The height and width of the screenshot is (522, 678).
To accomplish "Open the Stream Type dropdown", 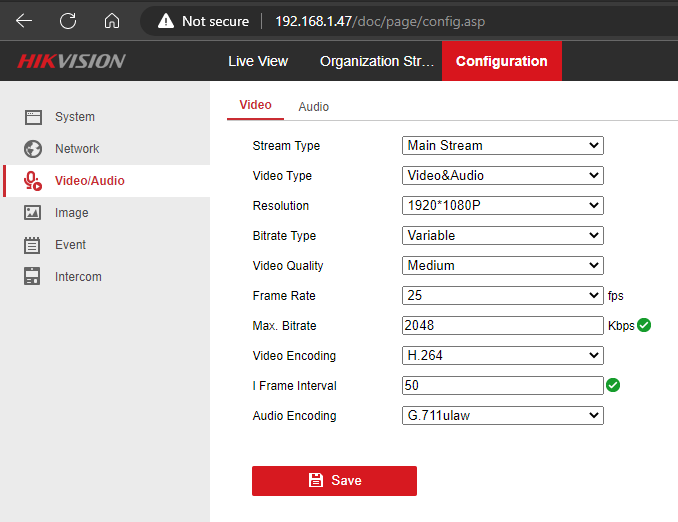I will [502, 146].
